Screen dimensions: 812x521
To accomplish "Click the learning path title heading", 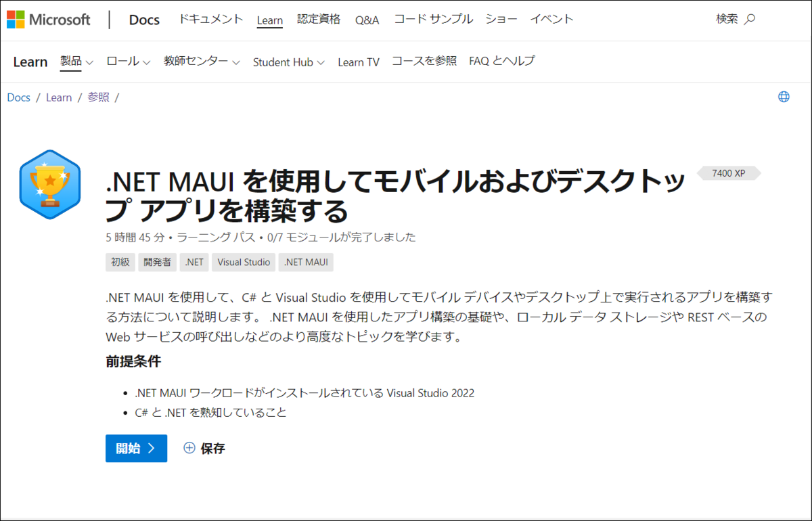I will point(395,196).
